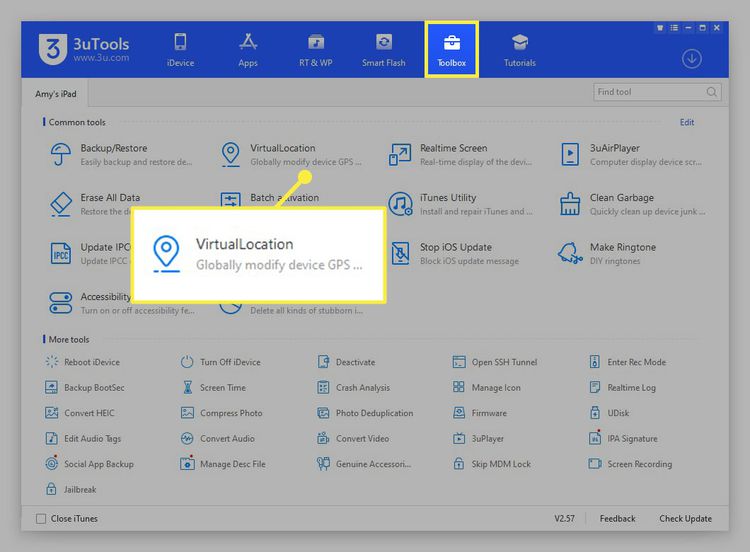This screenshot has width=750, height=552.
Task: Open 3uAirPlayer
Action: (631, 155)
